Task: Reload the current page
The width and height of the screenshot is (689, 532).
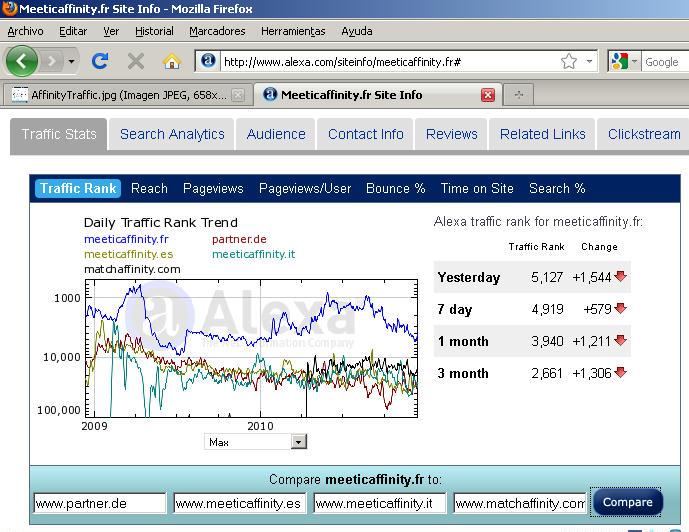Action: point(100,61)
